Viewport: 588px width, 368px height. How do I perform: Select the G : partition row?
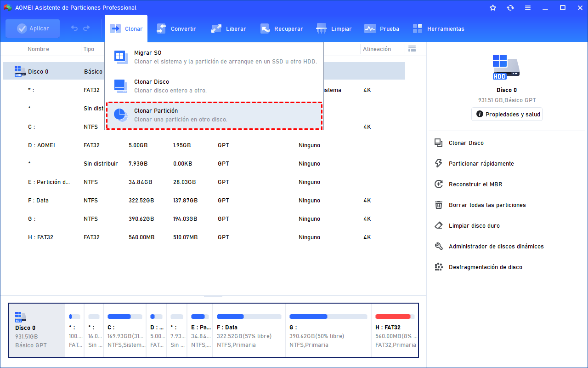click(x=204, y=219)
